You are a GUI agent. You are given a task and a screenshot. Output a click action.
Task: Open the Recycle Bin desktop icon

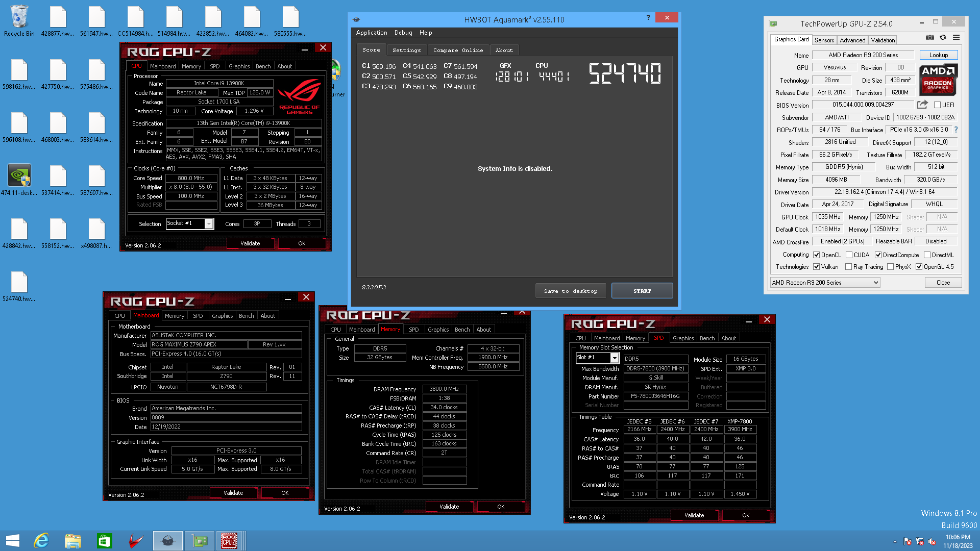click(19, 21)
